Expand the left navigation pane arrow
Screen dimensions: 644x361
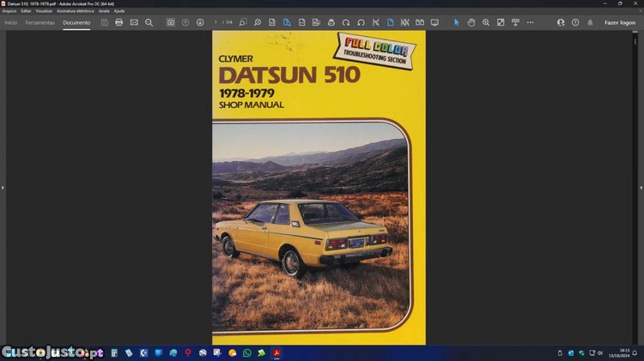pyautogui.click(x=3, y=187)
